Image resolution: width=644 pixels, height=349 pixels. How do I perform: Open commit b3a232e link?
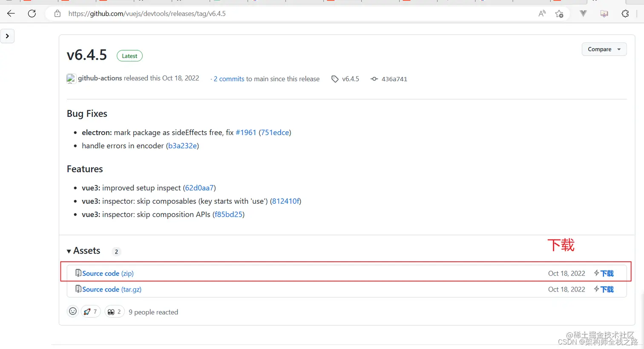pyautogui.click(x=182, y=146)
